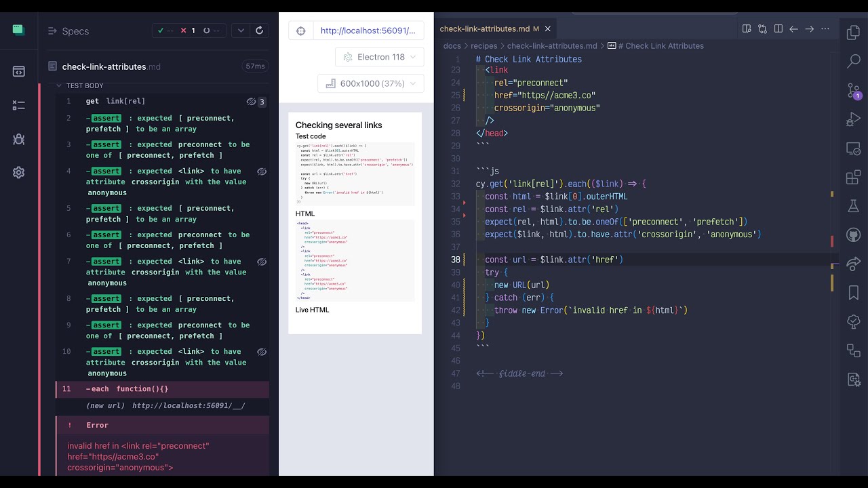This screenshot has width=868, height=488.
Task: Select command 6 assert one of row
Action: [x=163, y=241]
